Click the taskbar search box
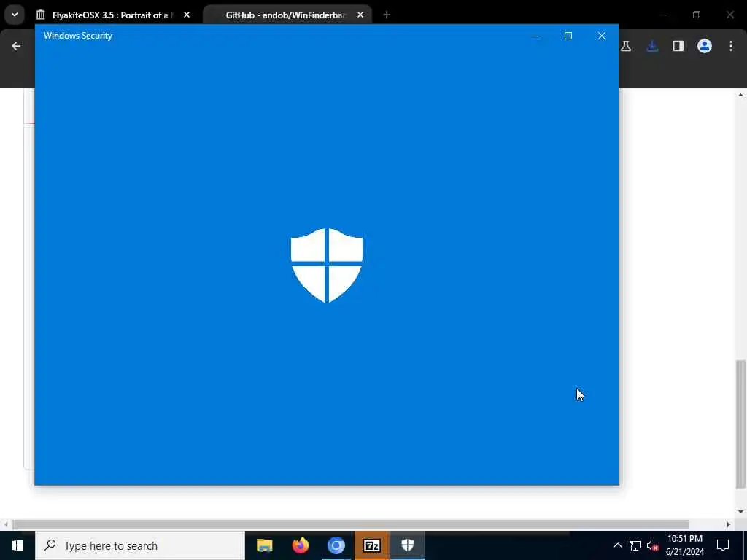 pos(140,545)
